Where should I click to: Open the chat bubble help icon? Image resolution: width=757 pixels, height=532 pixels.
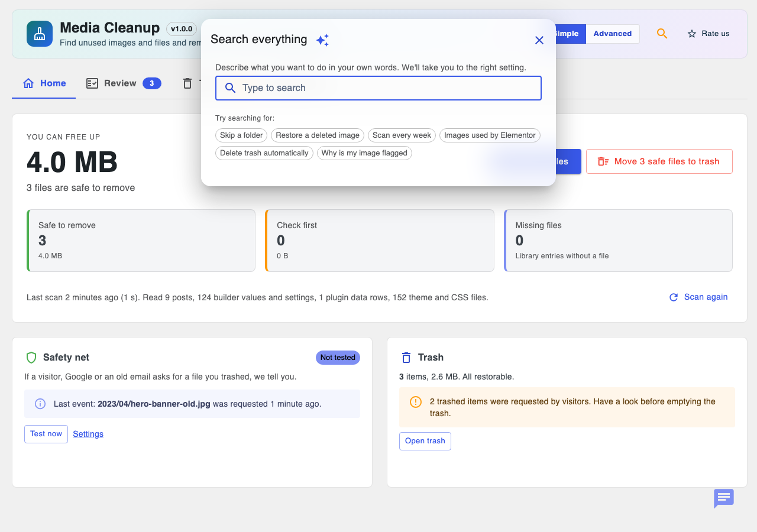tap(724, 498)
